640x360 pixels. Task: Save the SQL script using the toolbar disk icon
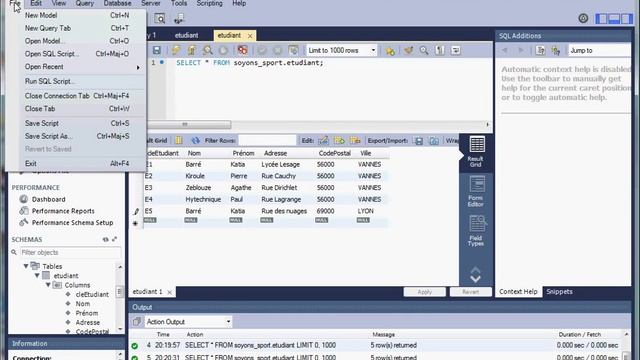(156, 50)
